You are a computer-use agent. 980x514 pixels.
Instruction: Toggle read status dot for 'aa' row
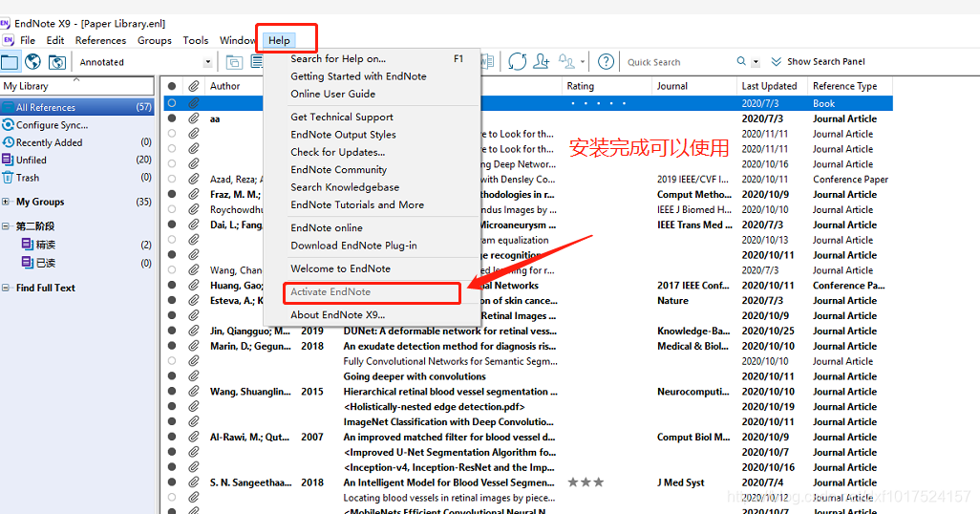[x=172, y=118]
